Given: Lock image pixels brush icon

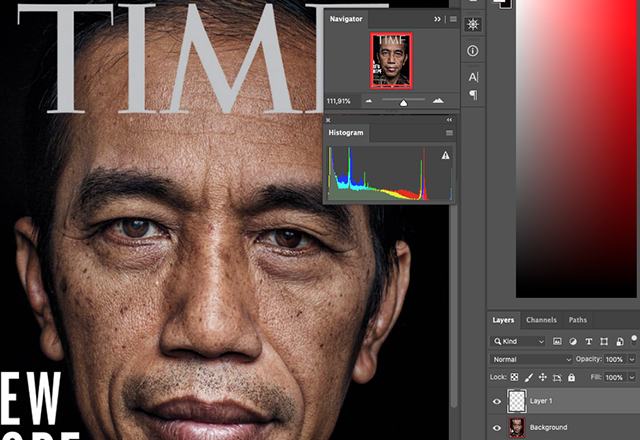Looking at the screenshot, I should click(529, 378).
